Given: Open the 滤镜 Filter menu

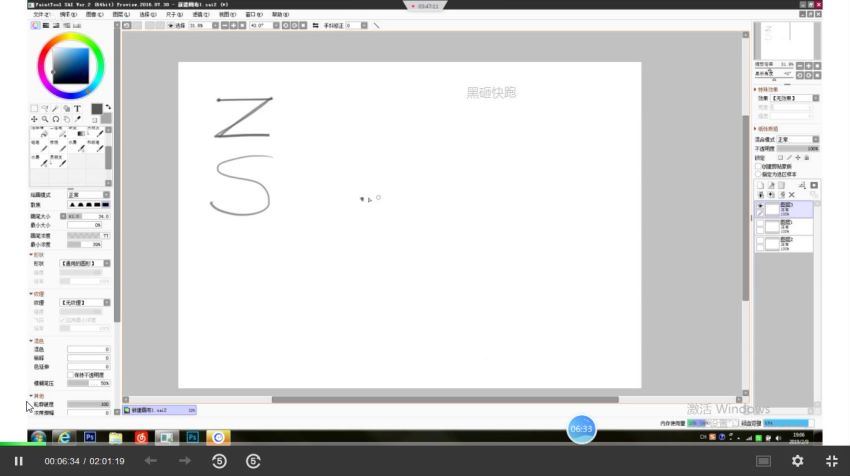Looking at the screenshot, I should [201, 15].
